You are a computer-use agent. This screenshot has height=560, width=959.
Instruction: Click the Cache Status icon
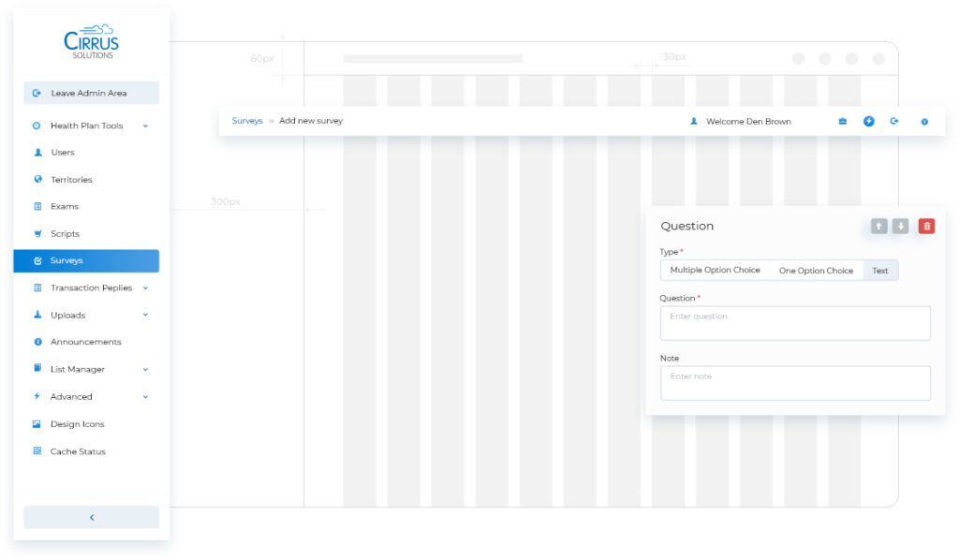point(37,451)
